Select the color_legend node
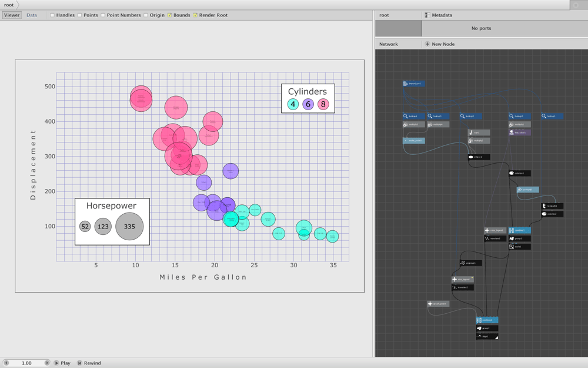588x368 pixels. pos(495,231)
